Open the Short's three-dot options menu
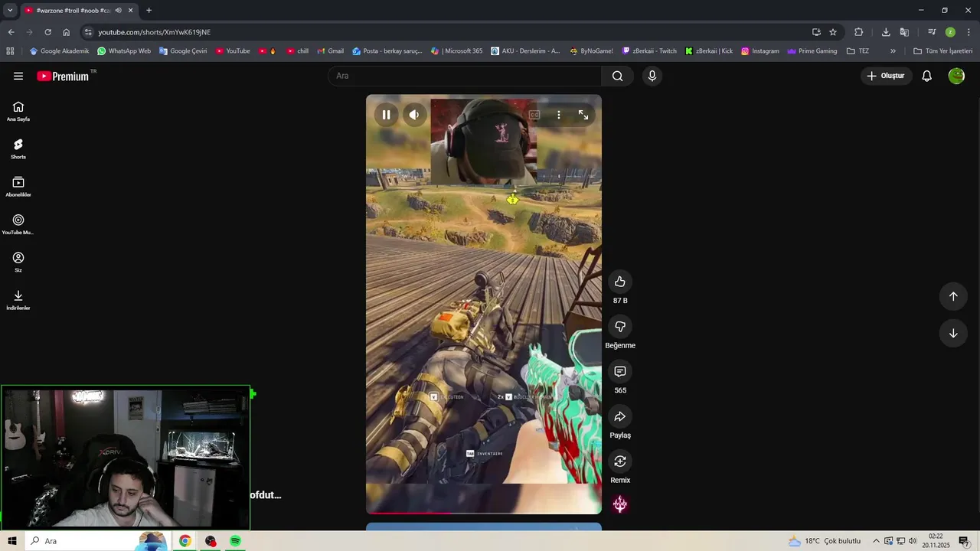The image size is (980, 551). (559, 115)
